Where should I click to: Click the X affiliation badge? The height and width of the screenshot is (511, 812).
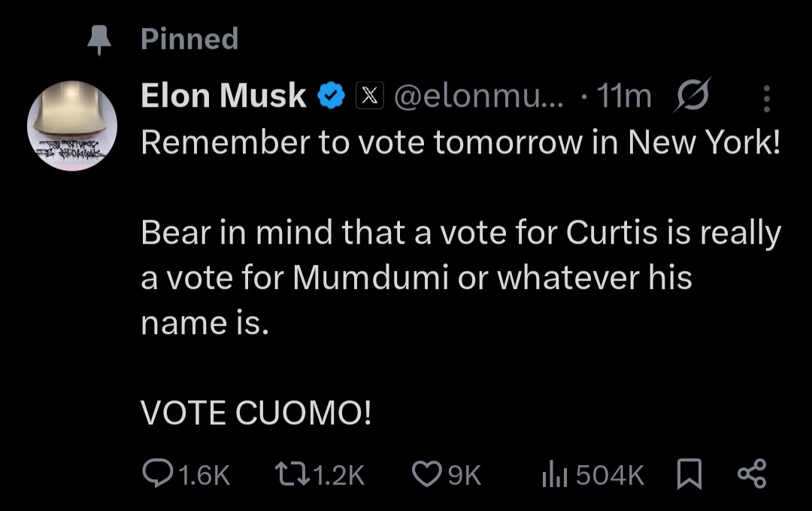[369, 96]
